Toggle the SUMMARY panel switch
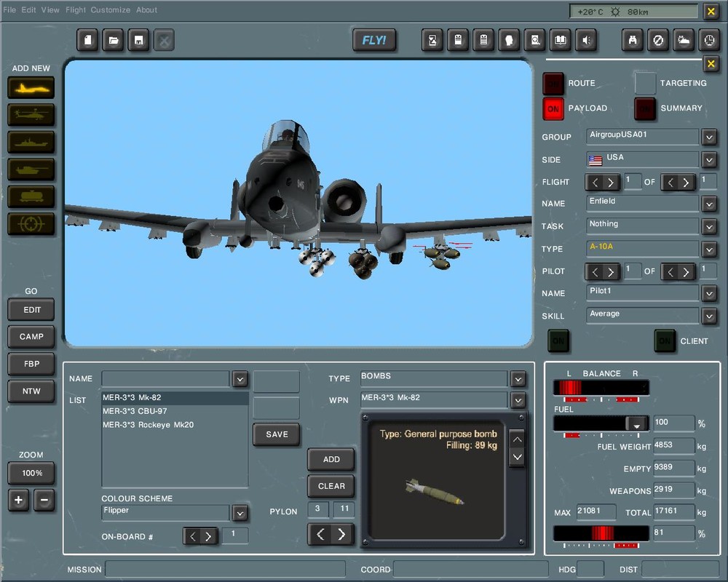The image size is (728, 582). 645,108
